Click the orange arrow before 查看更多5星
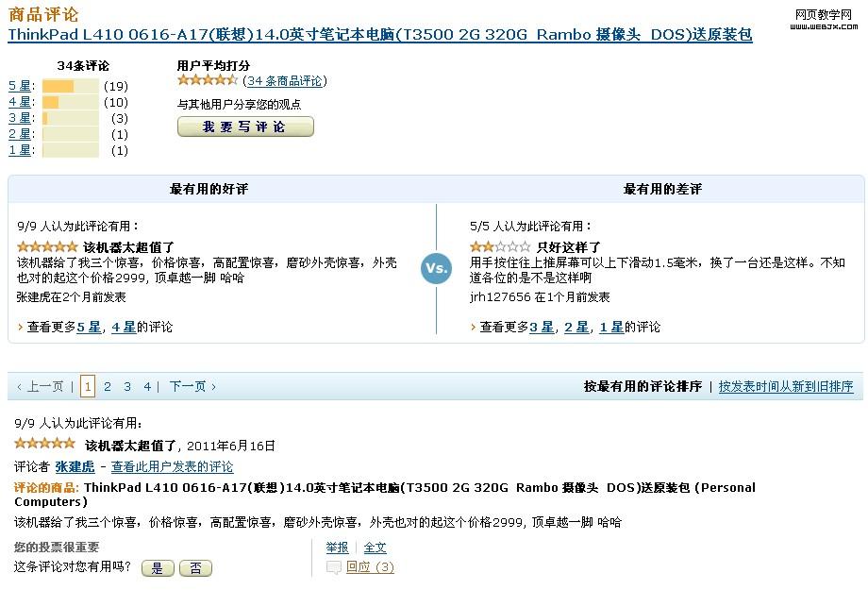This screenshot has height=590, width=868. (x=21, y=328)
